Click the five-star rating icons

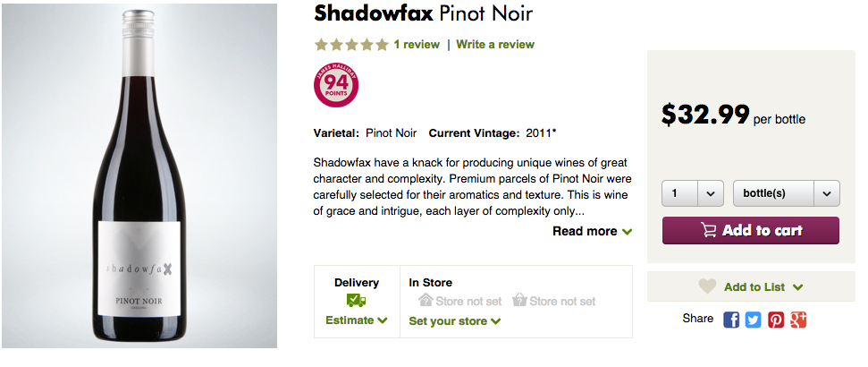[x=351, y=44]
